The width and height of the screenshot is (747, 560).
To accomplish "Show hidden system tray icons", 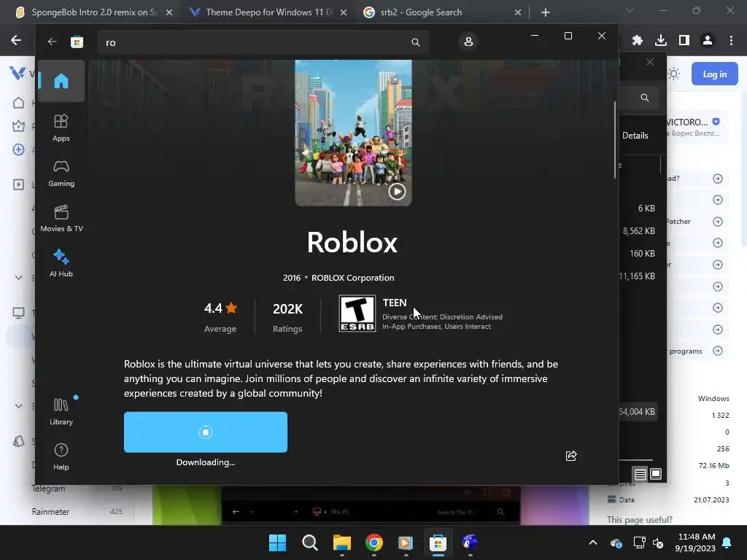I will [593, 542].
